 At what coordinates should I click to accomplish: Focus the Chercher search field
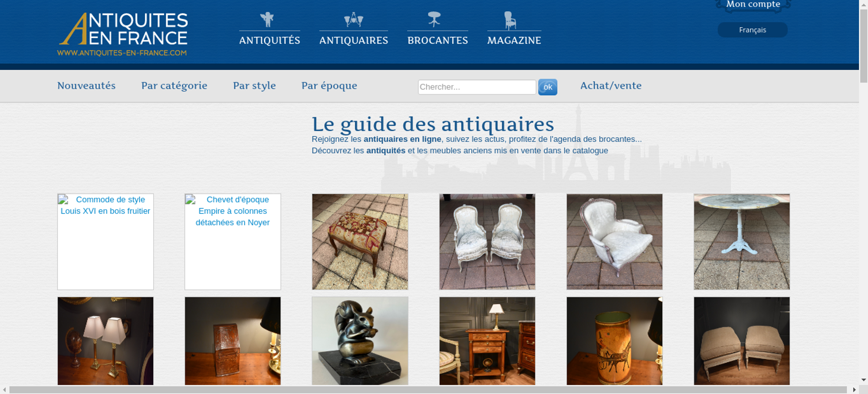[x=477, y=87]
